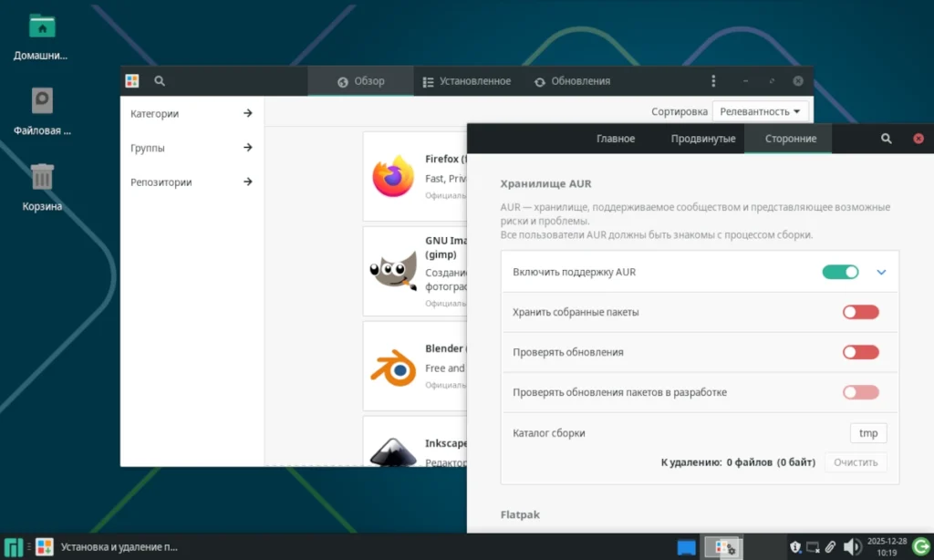This screenshot has width=934, height=560.
Task: Click the Установка и удаление п... taskbar button
Action: click(x=108, y=547)
